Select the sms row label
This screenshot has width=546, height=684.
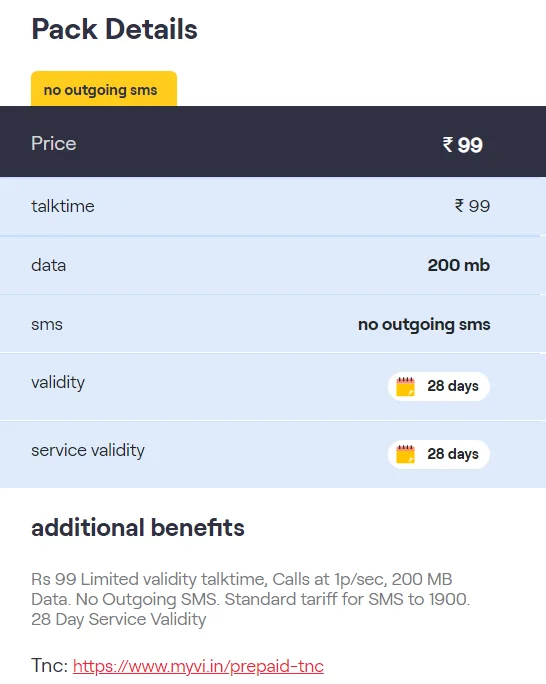click(x=47, y=325)
